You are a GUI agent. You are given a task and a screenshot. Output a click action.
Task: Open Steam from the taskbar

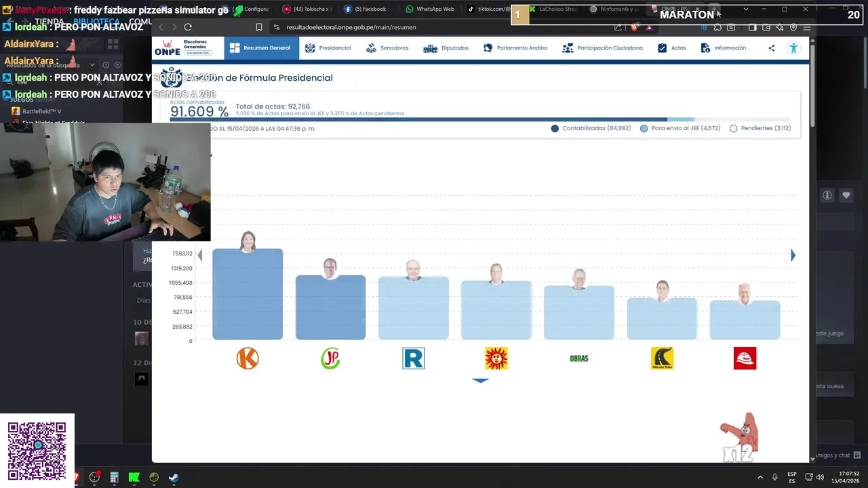coord(174,477)
